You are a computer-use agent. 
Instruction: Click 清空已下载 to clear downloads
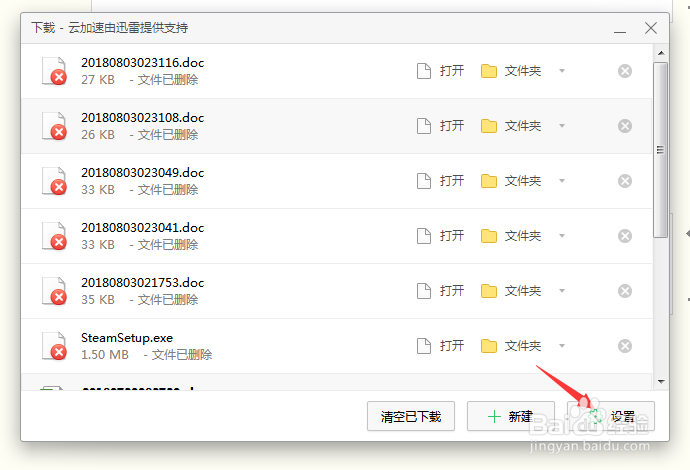coord(411,416)
